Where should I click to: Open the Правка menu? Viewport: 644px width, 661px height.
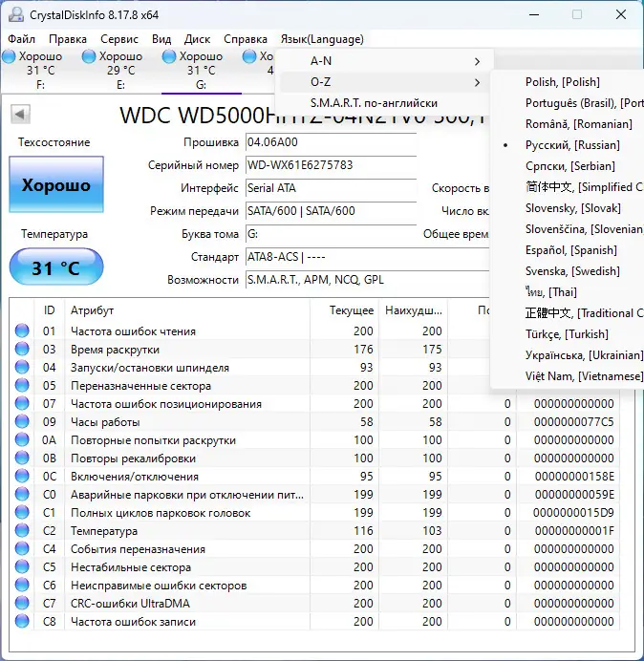[68, 39]
